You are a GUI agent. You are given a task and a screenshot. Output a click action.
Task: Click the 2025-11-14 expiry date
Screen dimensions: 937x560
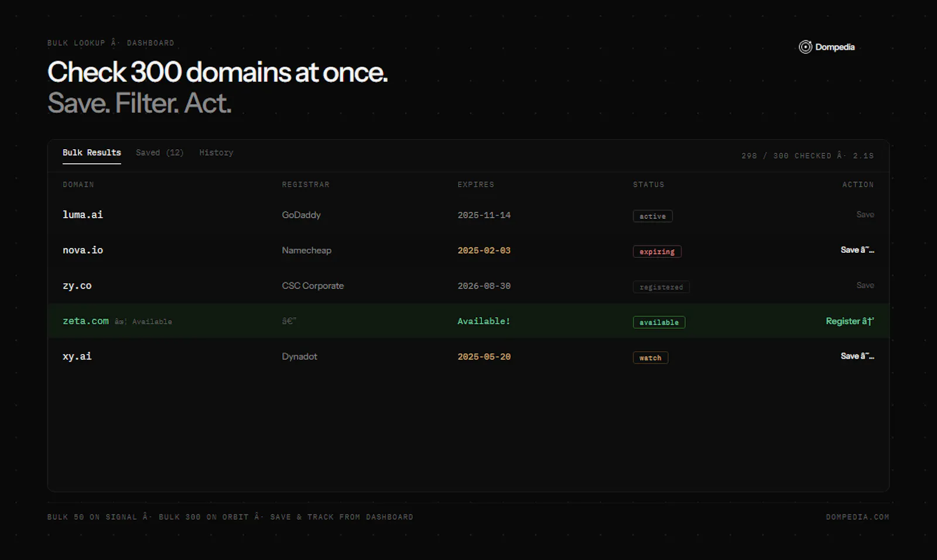(x=484, y=215)
